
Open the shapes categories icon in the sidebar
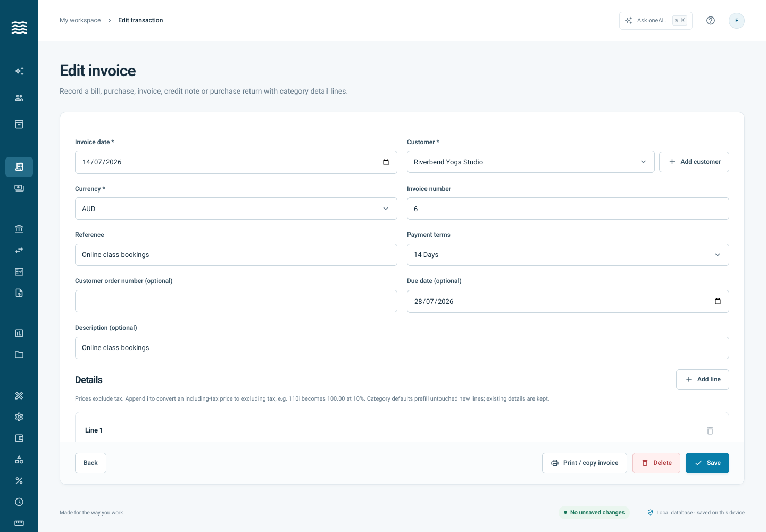19,459
